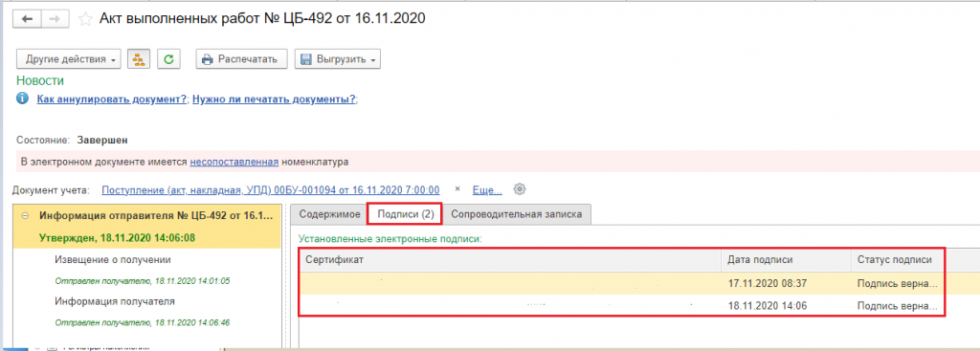Sort by the Статус подписи column header
The width and height of the screenshot is (980, 351).
[x=897, y=259]
